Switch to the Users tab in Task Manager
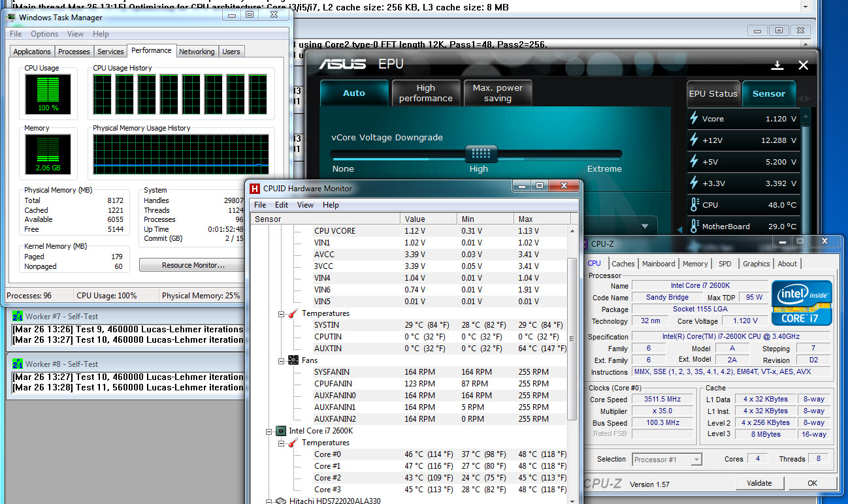The image size is (848, 504). click(x=231, y=52)
